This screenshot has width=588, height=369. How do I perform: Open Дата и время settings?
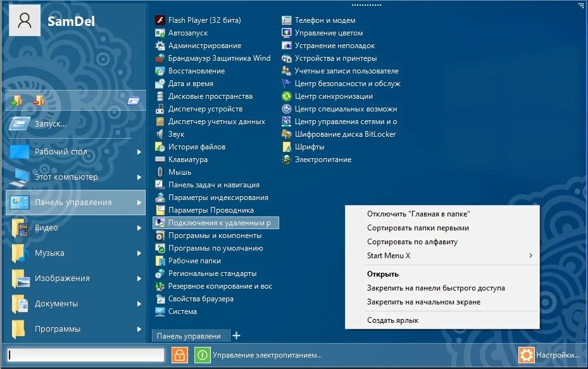point(184,84)
